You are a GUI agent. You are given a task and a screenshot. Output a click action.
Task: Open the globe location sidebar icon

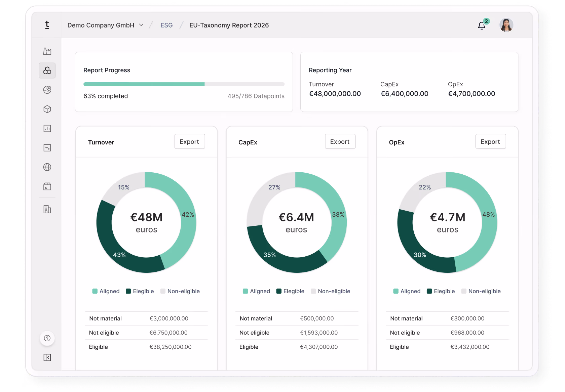(47, 90)
